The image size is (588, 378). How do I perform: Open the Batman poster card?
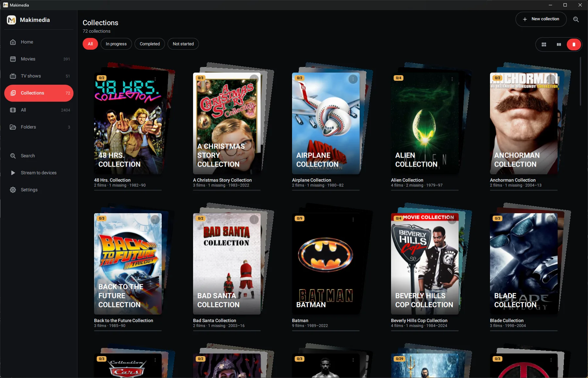coord(326,264)
